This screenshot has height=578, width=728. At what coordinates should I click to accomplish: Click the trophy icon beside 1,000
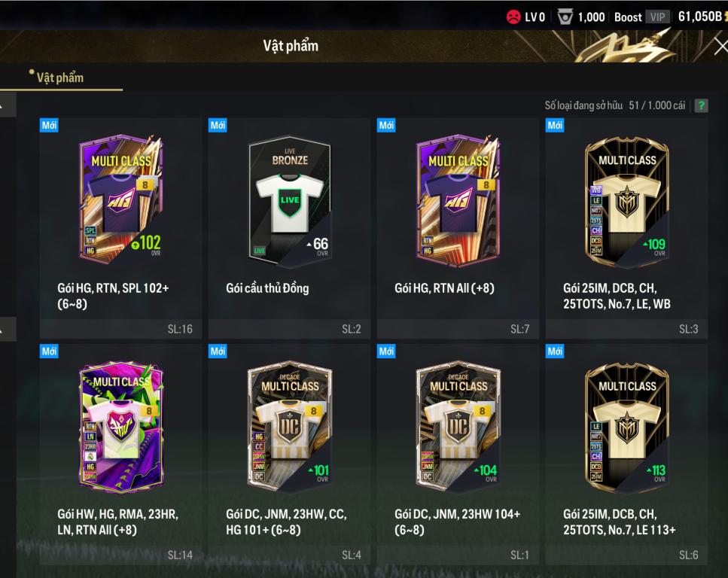click(x=565, y=17)
